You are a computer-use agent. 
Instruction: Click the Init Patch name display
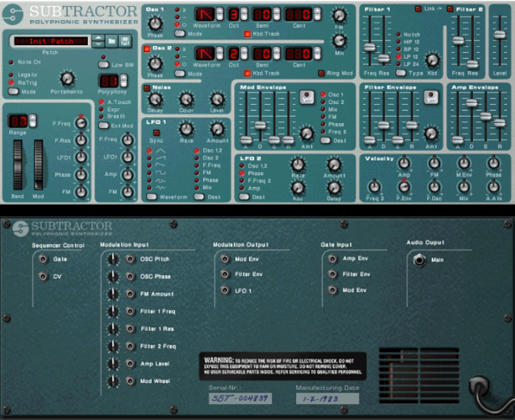(51, 41)
